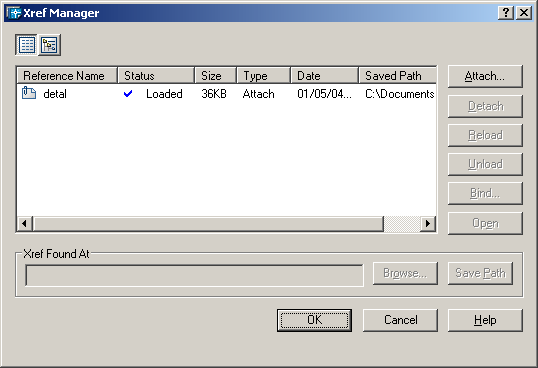Click the blue Loaded checkmark icon

128,93
